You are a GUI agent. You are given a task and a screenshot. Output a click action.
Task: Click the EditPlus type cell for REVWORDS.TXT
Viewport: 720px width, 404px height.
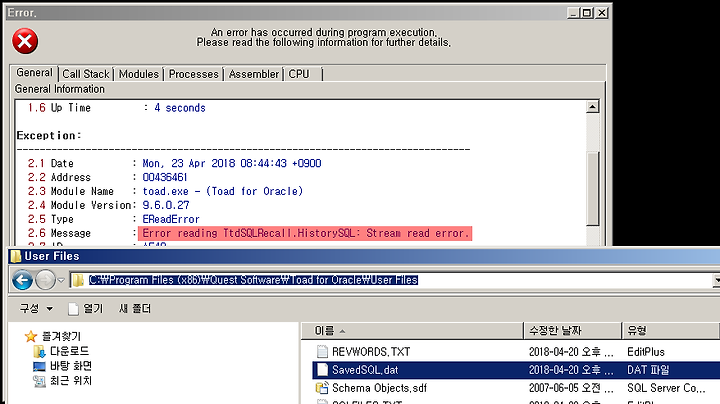click(646, 352)
